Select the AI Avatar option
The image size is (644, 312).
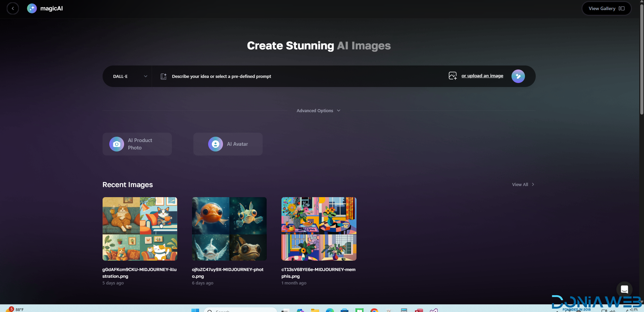(228, 144)
